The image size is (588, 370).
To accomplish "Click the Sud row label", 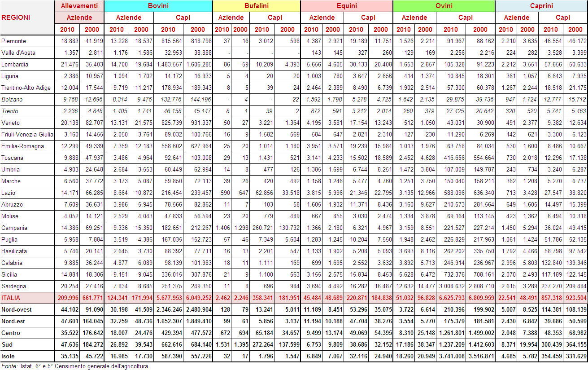I will click(x=7, y=345).
